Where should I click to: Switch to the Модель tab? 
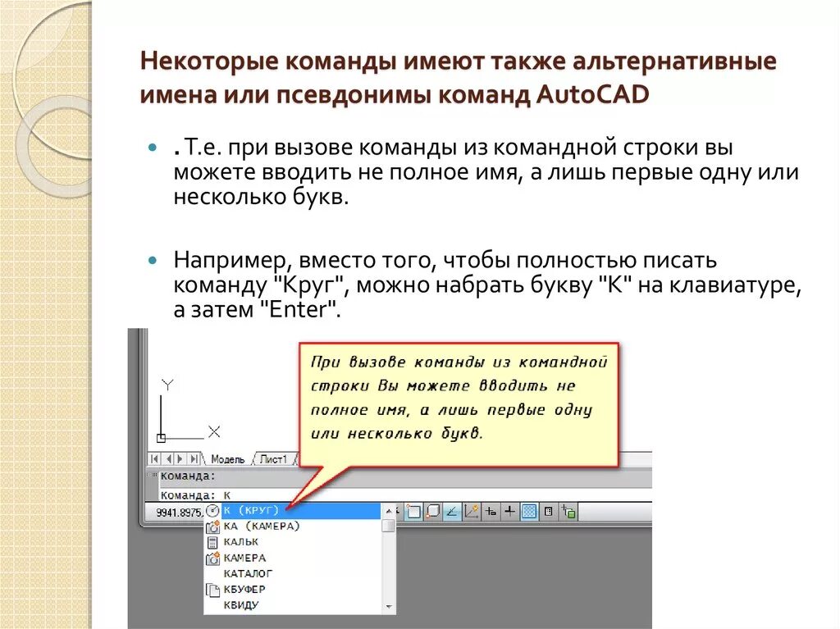tap(227, 459)
